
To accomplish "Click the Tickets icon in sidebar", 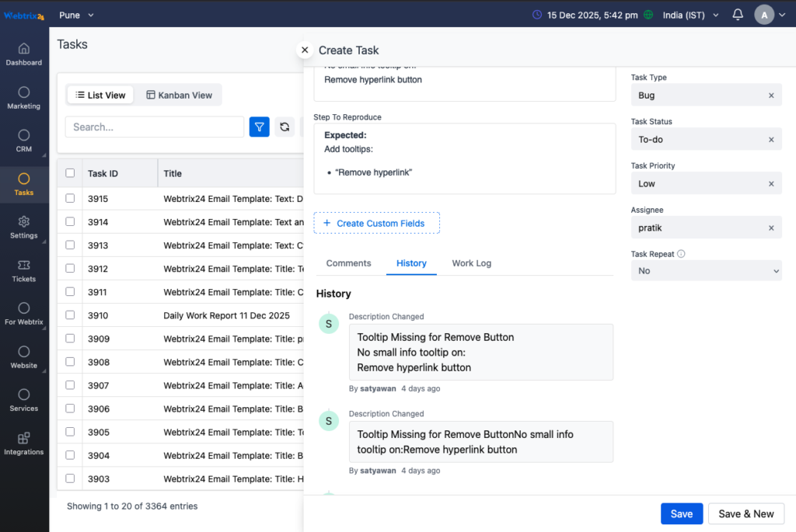I will click(x=24, y=269).
